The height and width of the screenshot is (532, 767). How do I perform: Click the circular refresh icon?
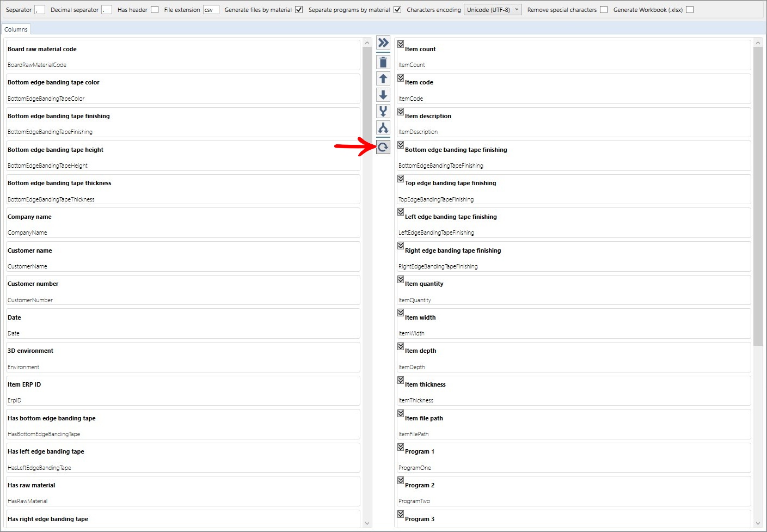[383, 147]
